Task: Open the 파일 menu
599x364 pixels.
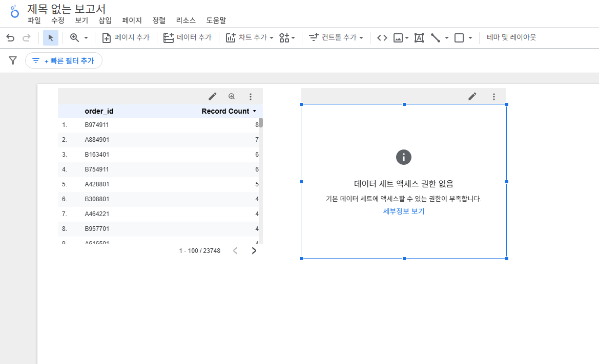Action: point(34,20)
